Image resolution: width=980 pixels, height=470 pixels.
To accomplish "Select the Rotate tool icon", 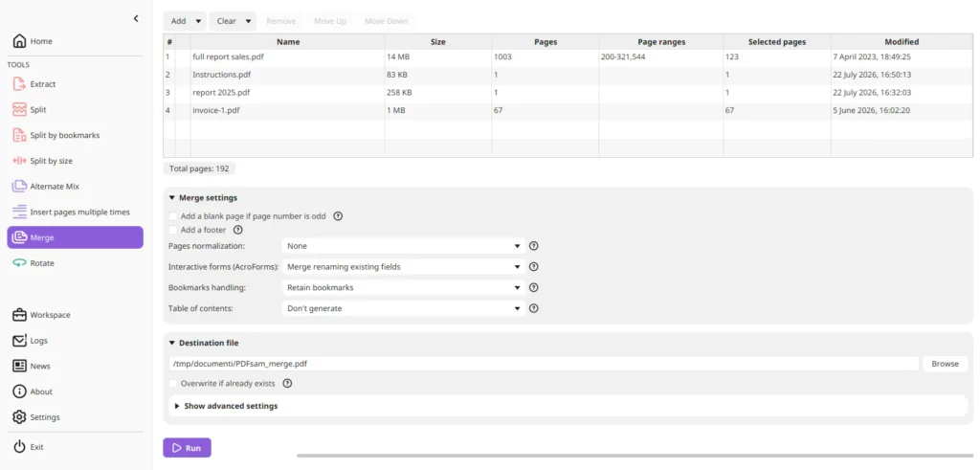I will click(x=19, y=263).
